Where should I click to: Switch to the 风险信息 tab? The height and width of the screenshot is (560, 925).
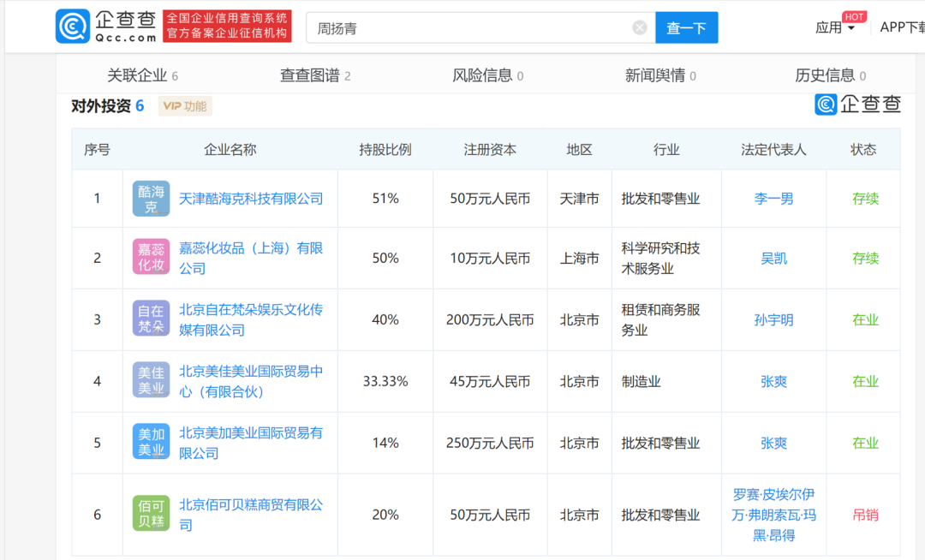[488, 75]
